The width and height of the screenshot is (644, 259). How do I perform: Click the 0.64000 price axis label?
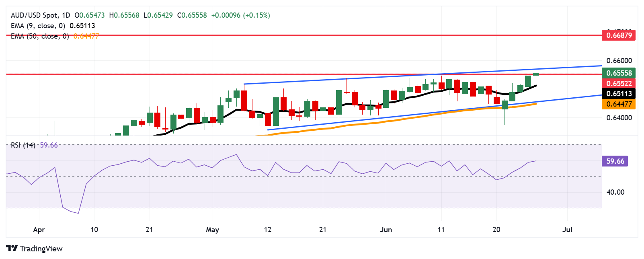(619, 118)
